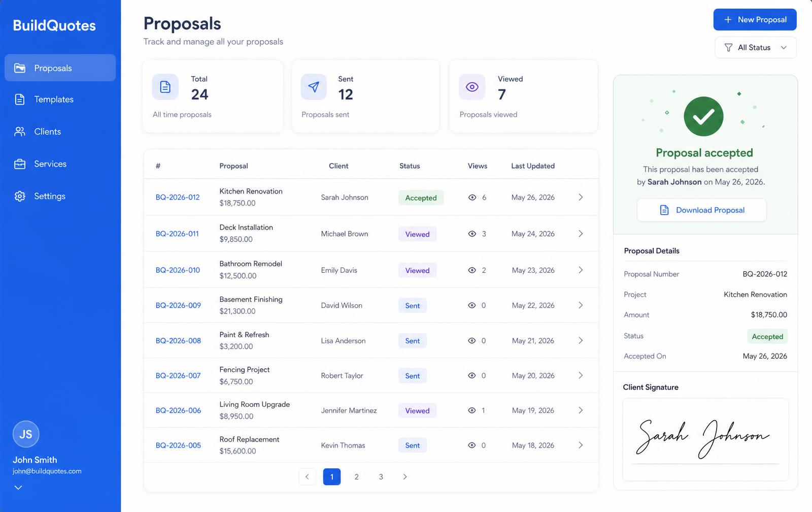
Task: Click the Status column header
Action: click(x=410, y=166)
